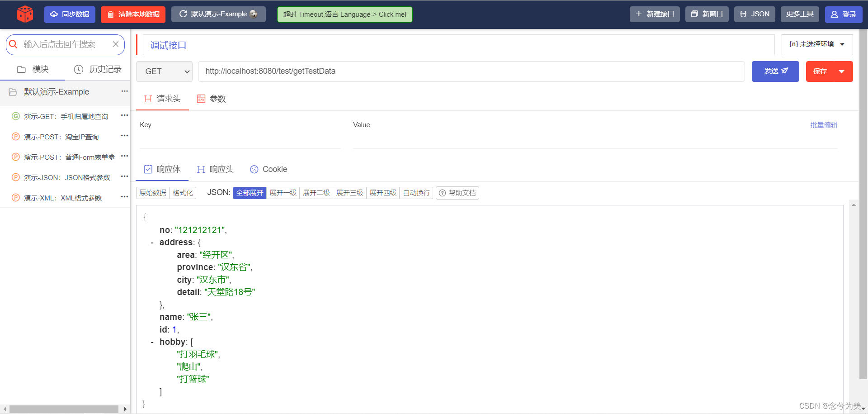868x414 pixels.
Task: Open the JSON tool button
Action: [755, 14]
